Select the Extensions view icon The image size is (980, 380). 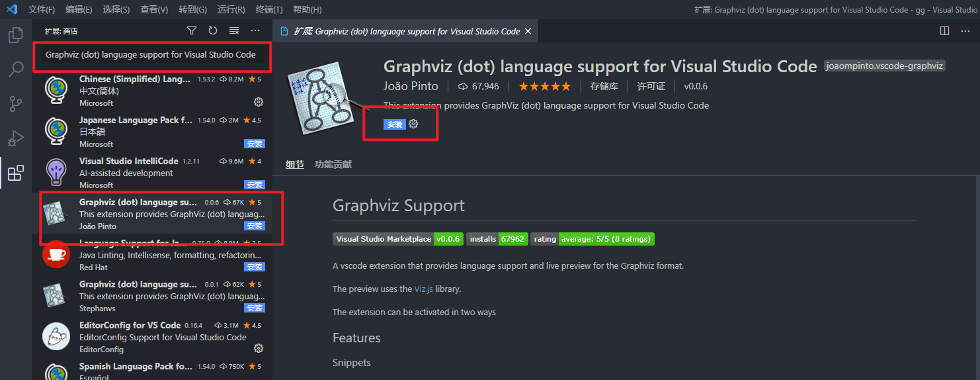click(x=15, y=173)
